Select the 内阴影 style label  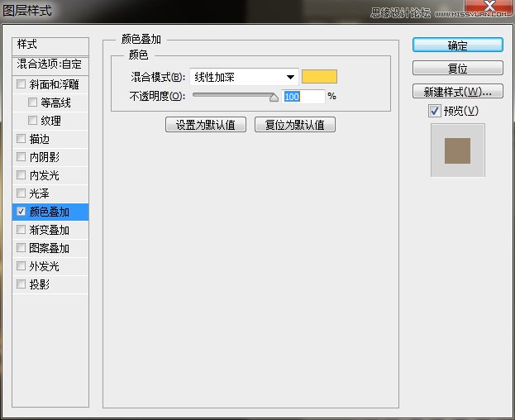pos(45,157)
